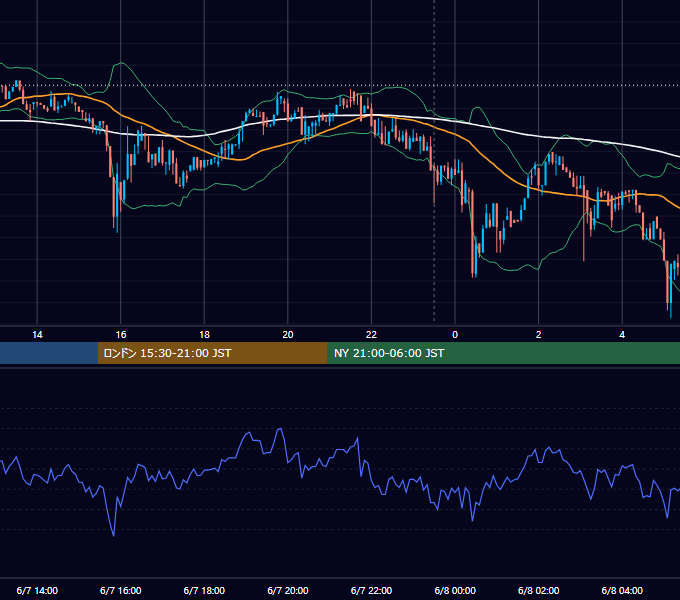Click the 6/7 20:00 date label
The image size is (680, 600).
coord(288,590)
